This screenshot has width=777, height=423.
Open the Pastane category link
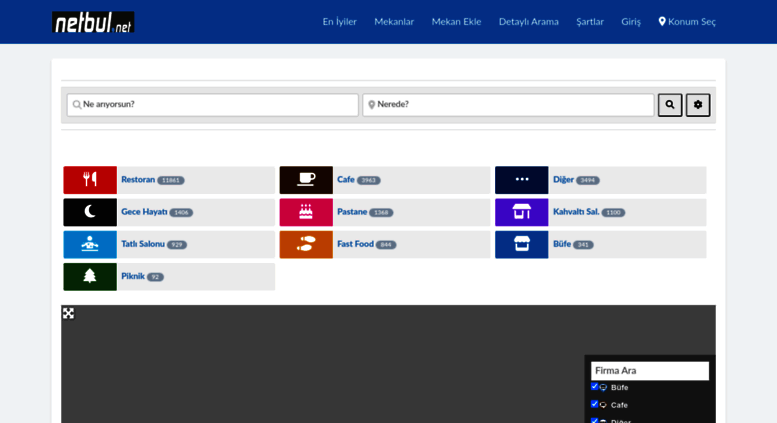coord(352,212)
